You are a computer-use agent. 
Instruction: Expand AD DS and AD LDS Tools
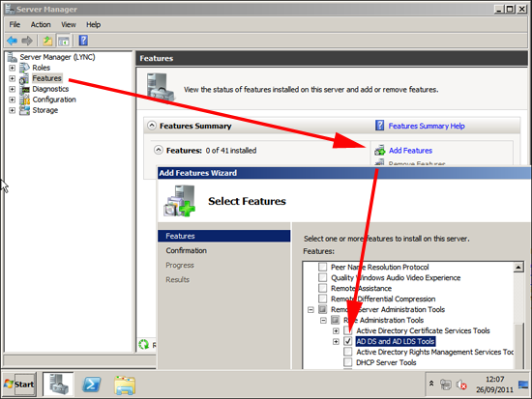[x=336, y=341]
